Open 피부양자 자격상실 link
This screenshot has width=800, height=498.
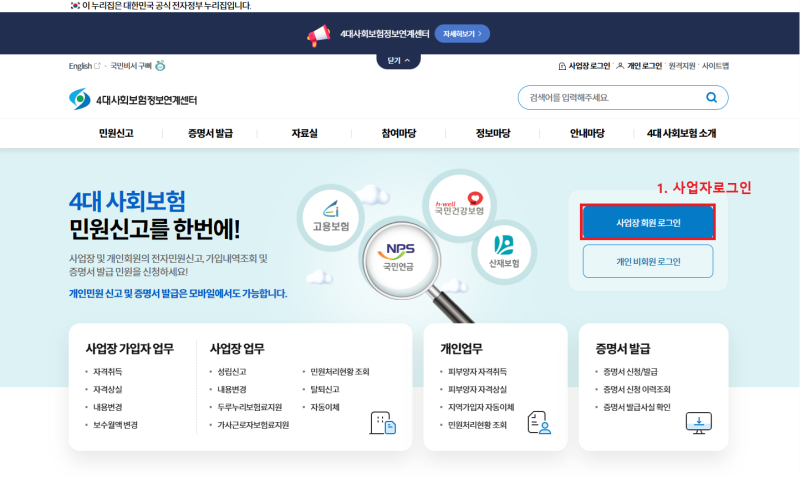tap(477, 389)
